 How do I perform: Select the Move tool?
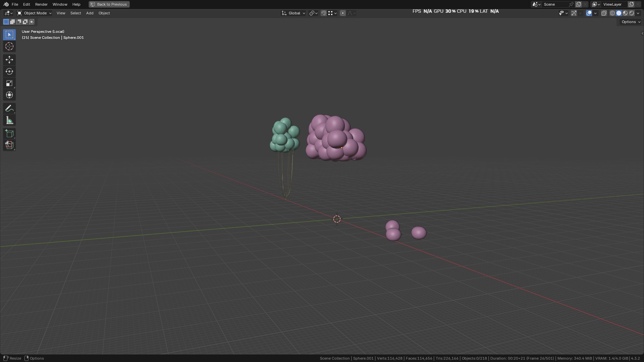point(9,60)
